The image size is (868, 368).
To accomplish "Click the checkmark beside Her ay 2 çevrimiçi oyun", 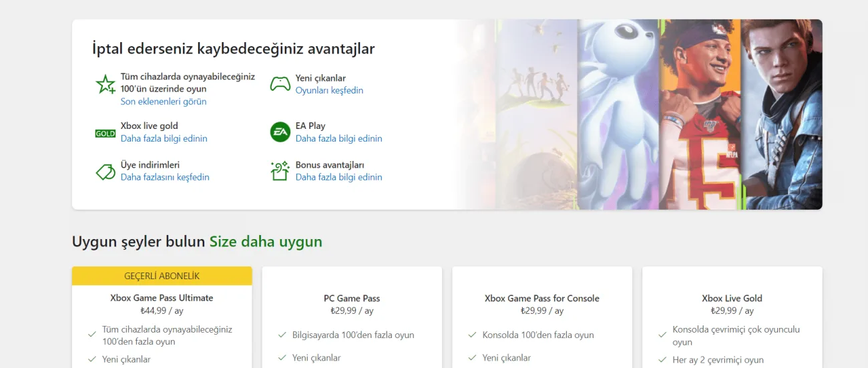I will point(662,360).
